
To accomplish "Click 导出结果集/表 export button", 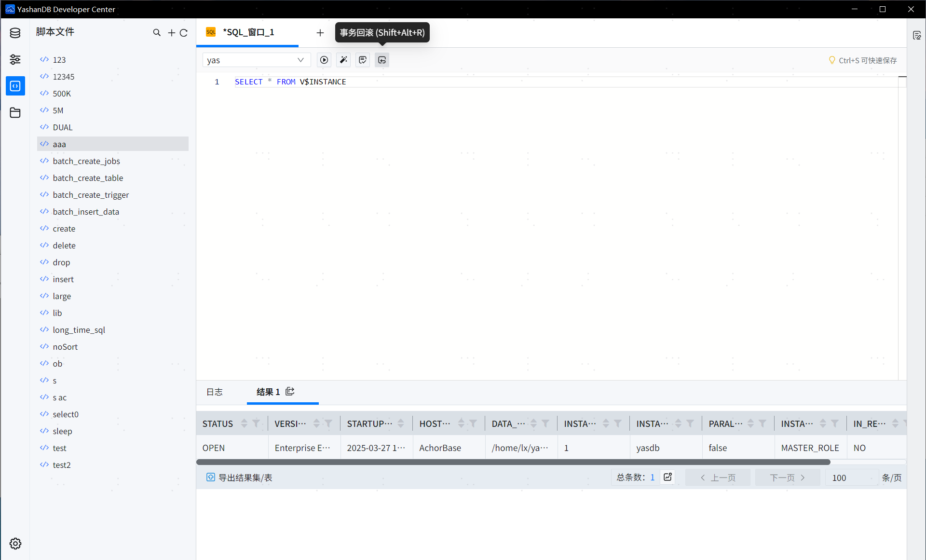I will pyautogui.click(x=239, y=478).
